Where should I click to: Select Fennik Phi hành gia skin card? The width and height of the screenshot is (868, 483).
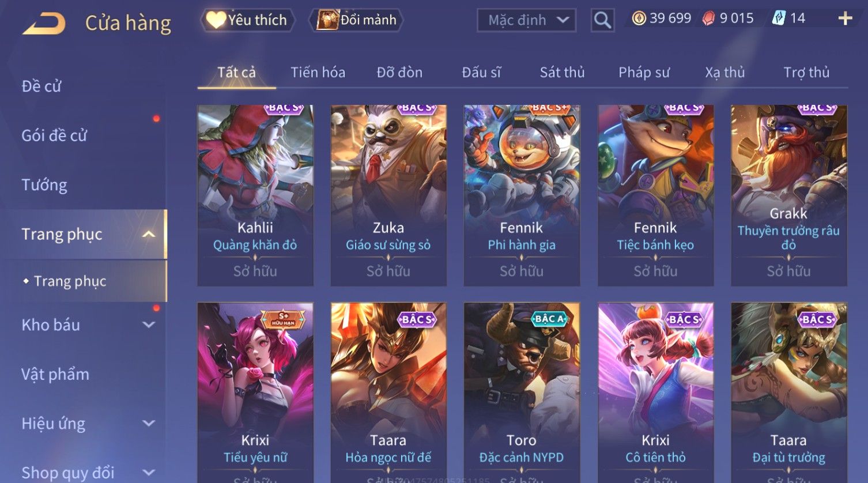click(522, 195)
